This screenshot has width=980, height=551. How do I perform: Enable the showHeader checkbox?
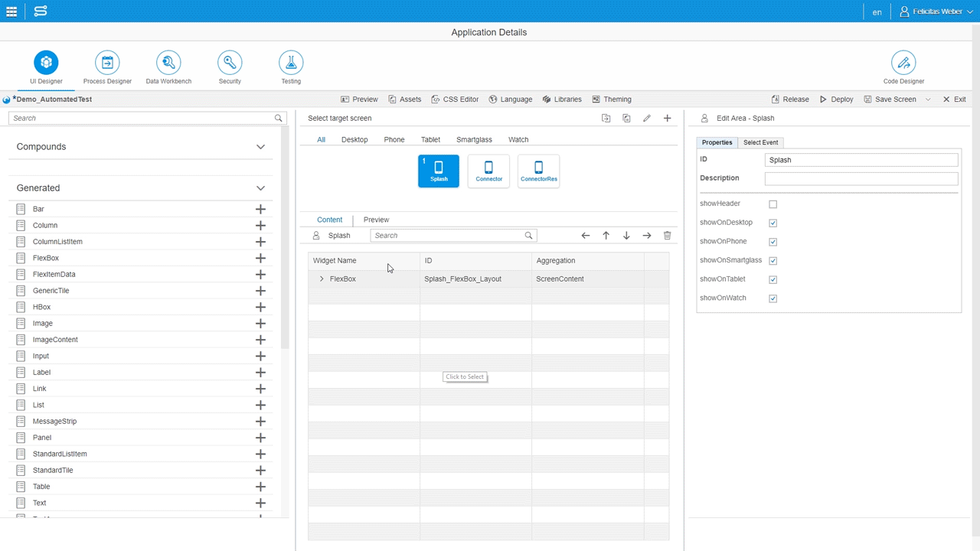[x=773, y=204]
